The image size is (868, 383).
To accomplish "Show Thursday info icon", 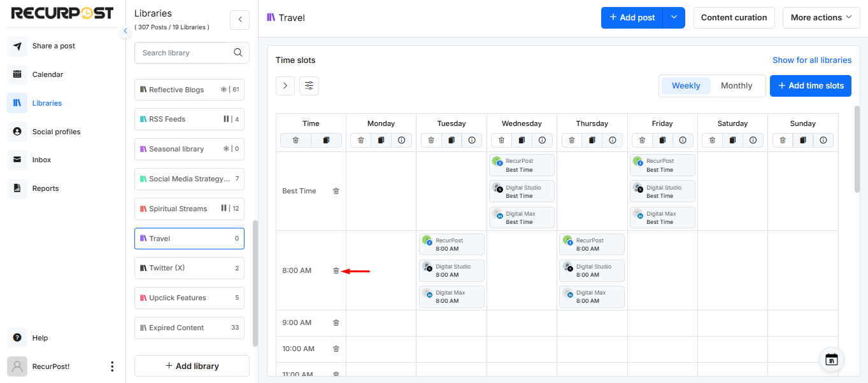I will tap(612, 140).
